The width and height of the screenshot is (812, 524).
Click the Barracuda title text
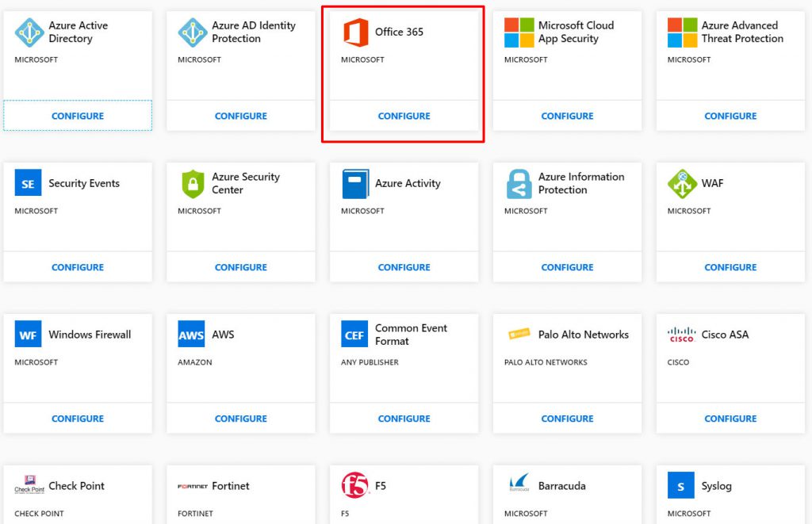pyautogui.click(x=562, y=485)
